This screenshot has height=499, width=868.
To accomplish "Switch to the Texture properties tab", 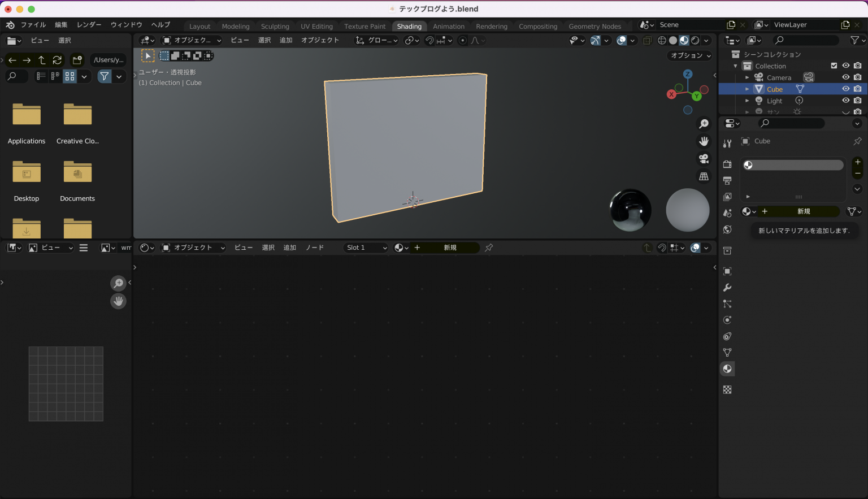I will [727, 389].
